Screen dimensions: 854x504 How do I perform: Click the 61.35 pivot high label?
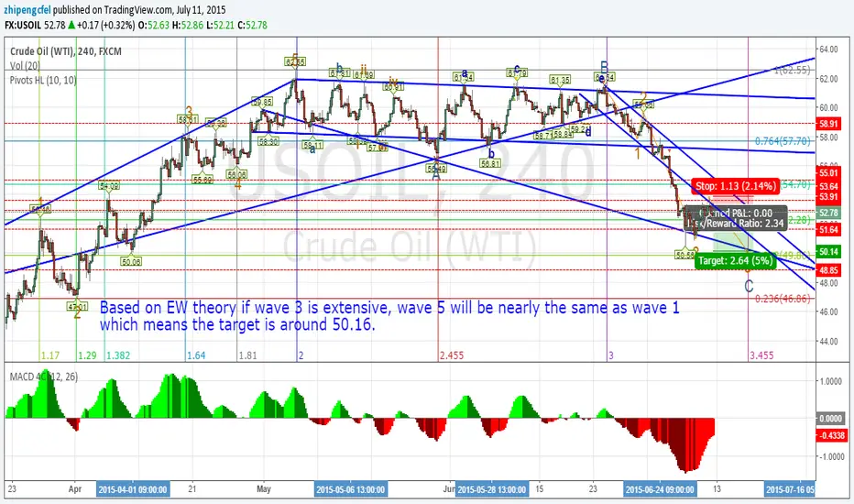tap(560, 80)
